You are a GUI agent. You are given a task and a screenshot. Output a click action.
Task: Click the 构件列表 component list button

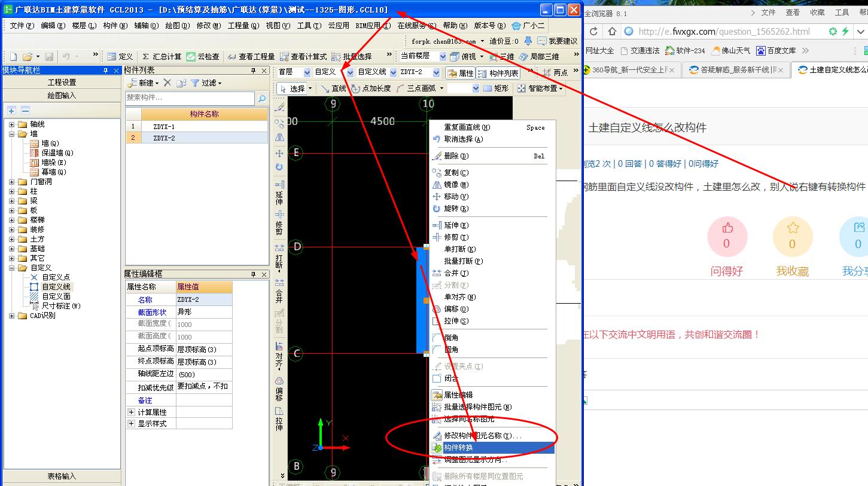click(x=498, y=73)
